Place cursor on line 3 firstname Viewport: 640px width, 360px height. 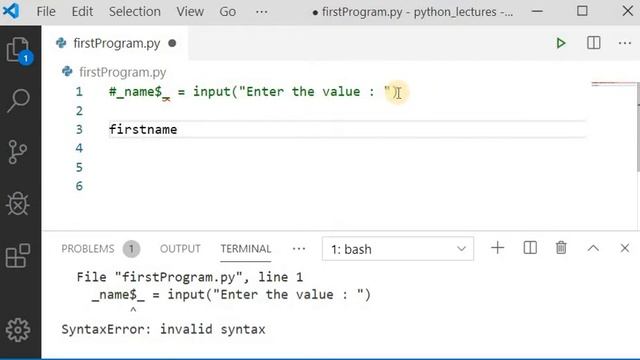[x=143, y=129]
